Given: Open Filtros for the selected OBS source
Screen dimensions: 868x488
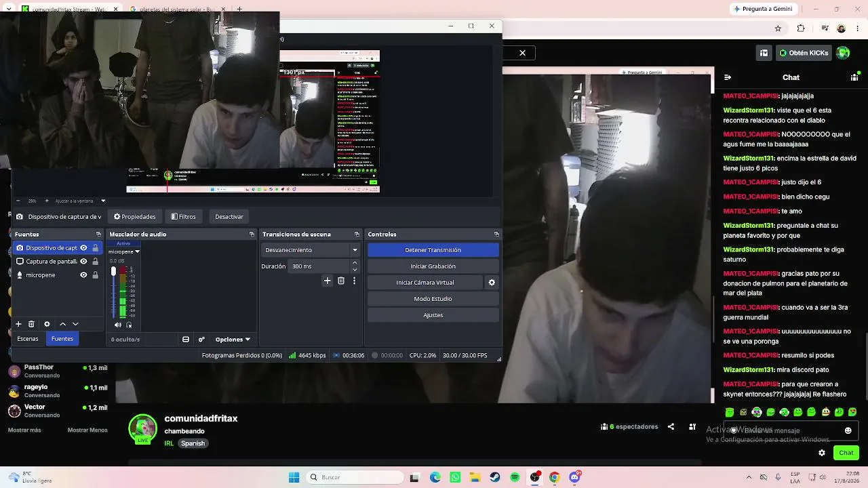Looking at the screenshot, I should click(183, 217).
